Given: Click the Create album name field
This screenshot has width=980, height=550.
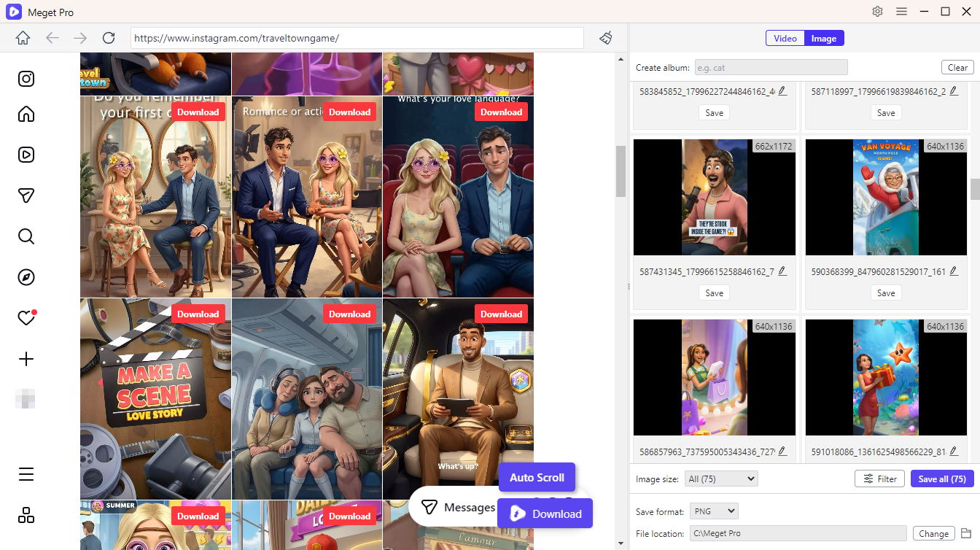Looking at the screenshot, I should click(x=771, y=68).
